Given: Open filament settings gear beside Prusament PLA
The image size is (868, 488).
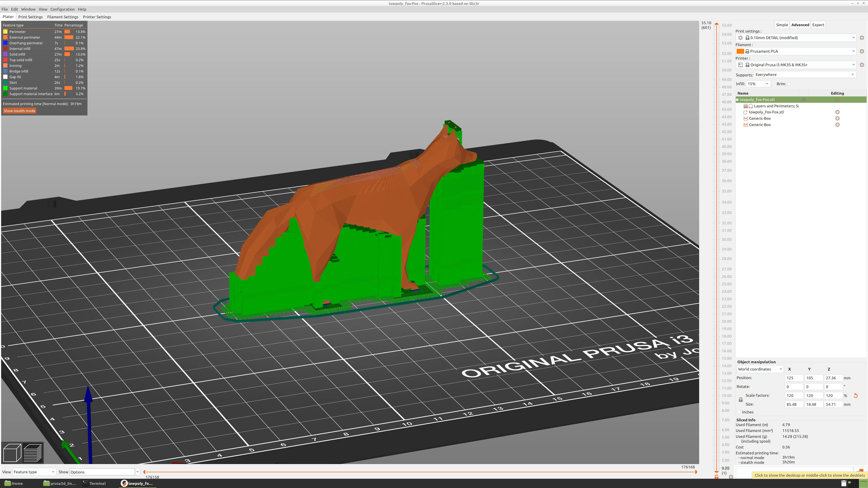Looking at the screenshot, I should [862, 51].
